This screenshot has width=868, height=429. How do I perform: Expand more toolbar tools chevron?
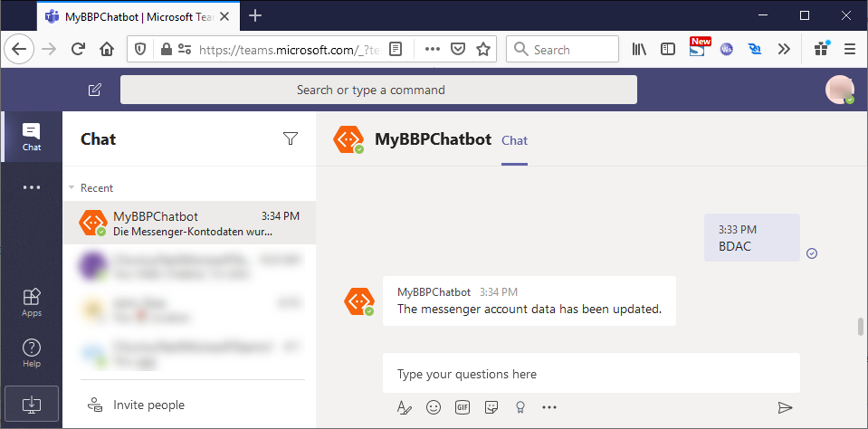pos(784,49)
